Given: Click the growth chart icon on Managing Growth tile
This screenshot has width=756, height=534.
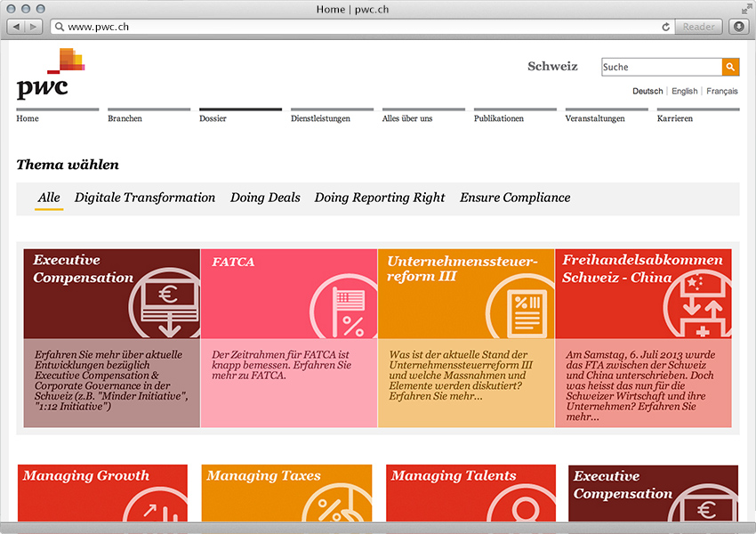Looking at the screenshot, I should [x=156, y=504].
